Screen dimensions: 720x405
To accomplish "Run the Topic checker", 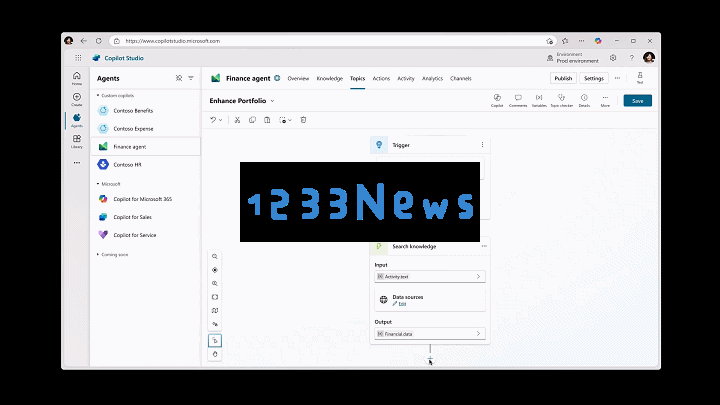I will 562,101.
